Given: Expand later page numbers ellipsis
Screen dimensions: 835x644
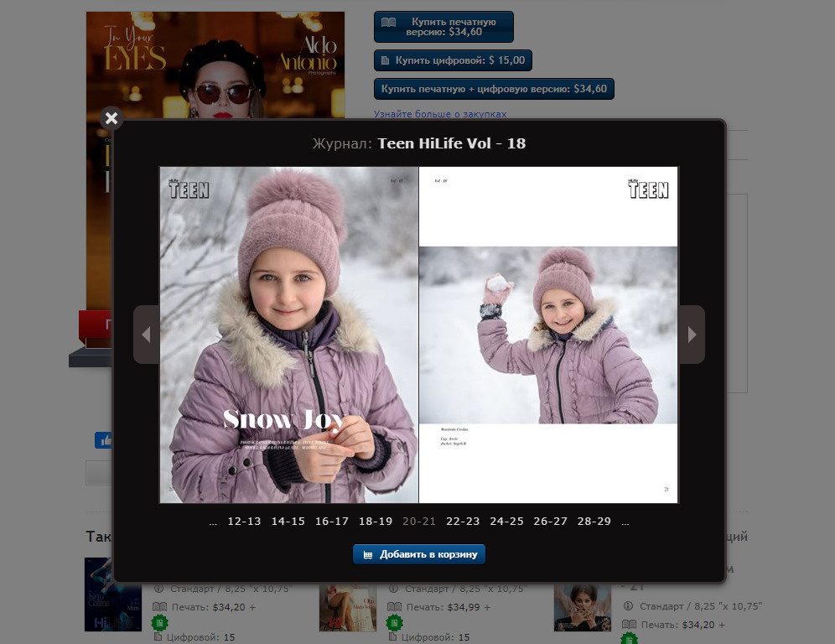Looking at the screenshot, I should click(625, 522).
